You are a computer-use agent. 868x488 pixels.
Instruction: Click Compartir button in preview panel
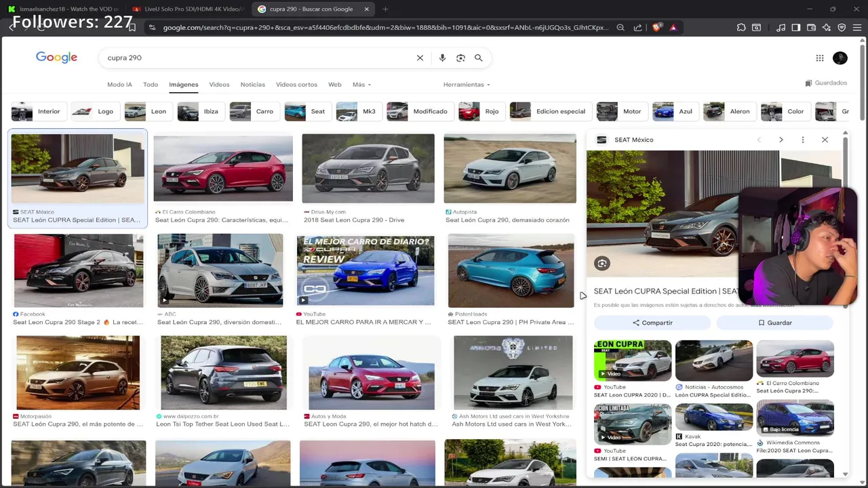pyautogui.click(x=652, y=323)
